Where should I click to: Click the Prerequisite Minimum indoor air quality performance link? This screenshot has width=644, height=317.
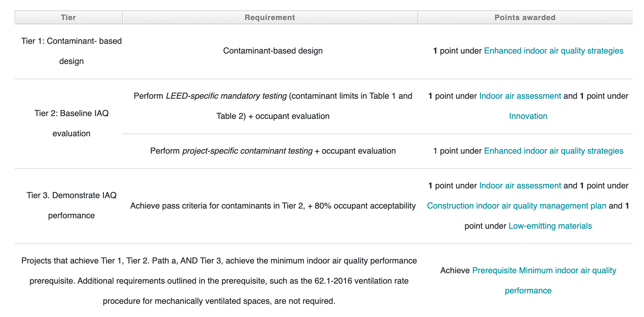544,270
